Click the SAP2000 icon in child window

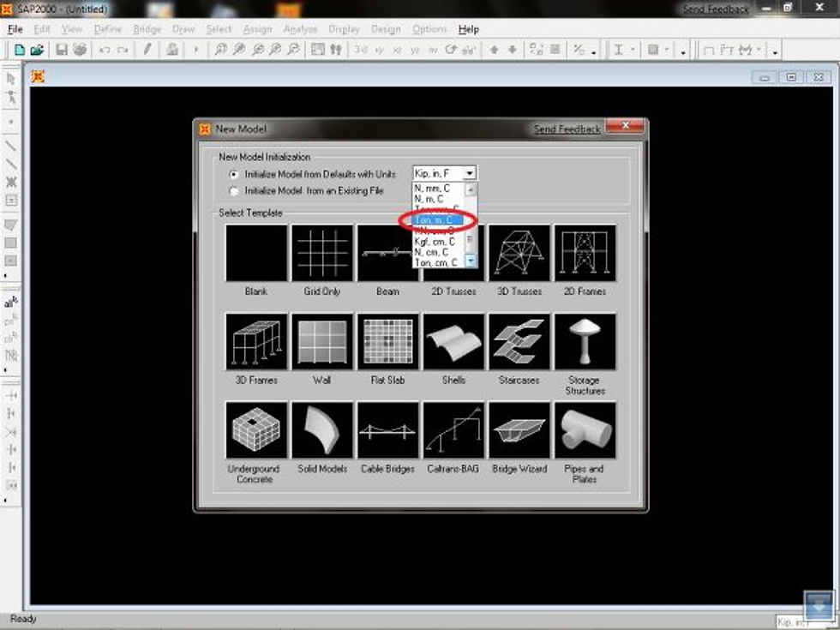click(38, 76)
